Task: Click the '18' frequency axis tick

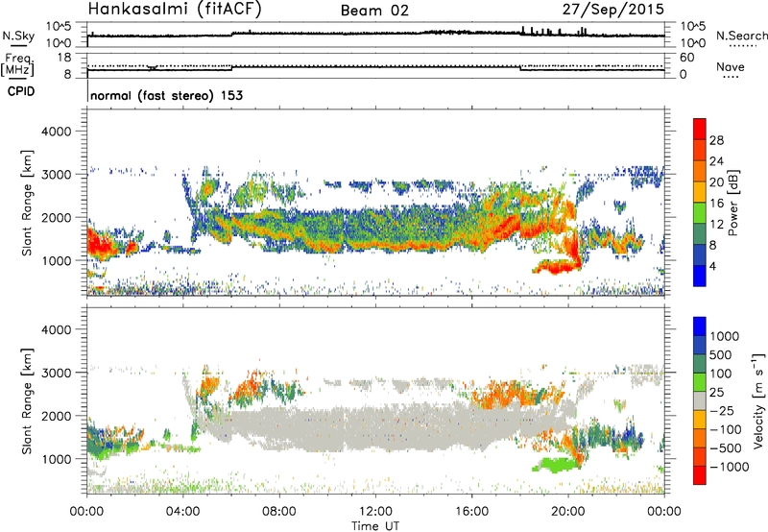Action: (x=64, y=58)
